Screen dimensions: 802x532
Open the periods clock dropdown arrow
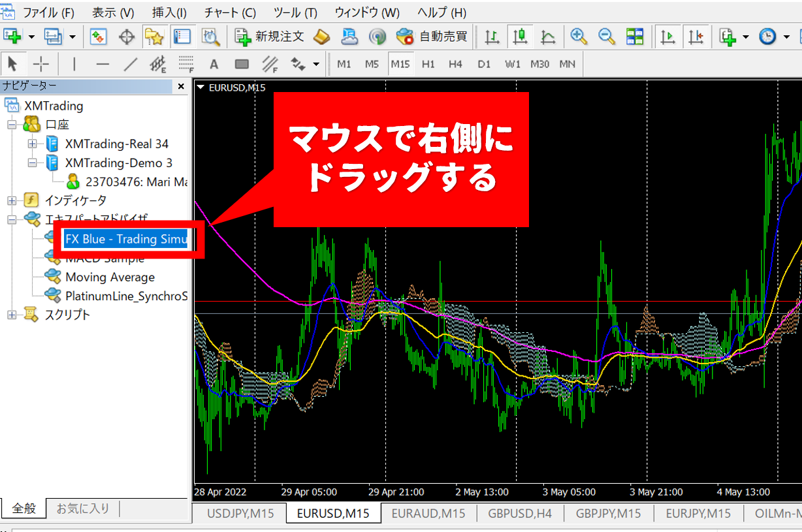click(x=786, y=37)
